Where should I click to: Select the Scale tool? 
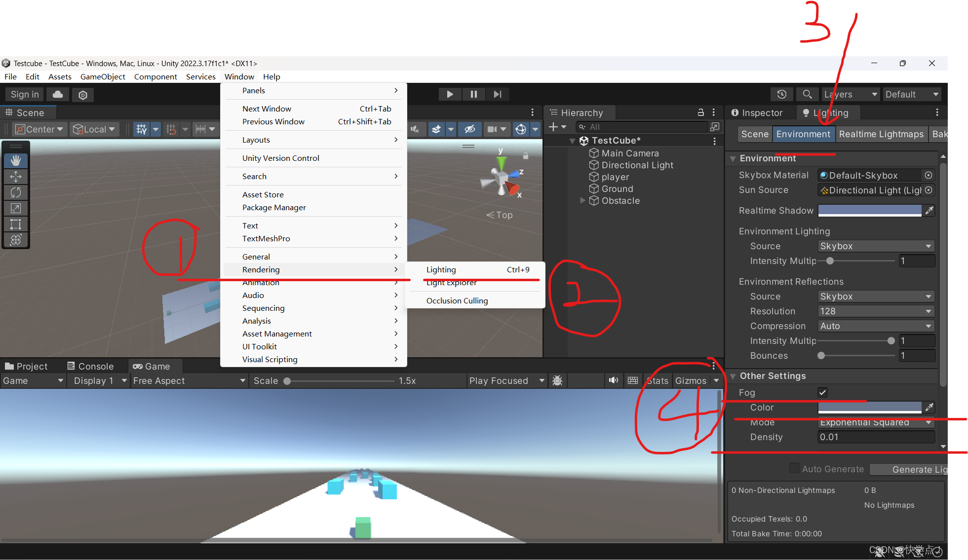16,208
